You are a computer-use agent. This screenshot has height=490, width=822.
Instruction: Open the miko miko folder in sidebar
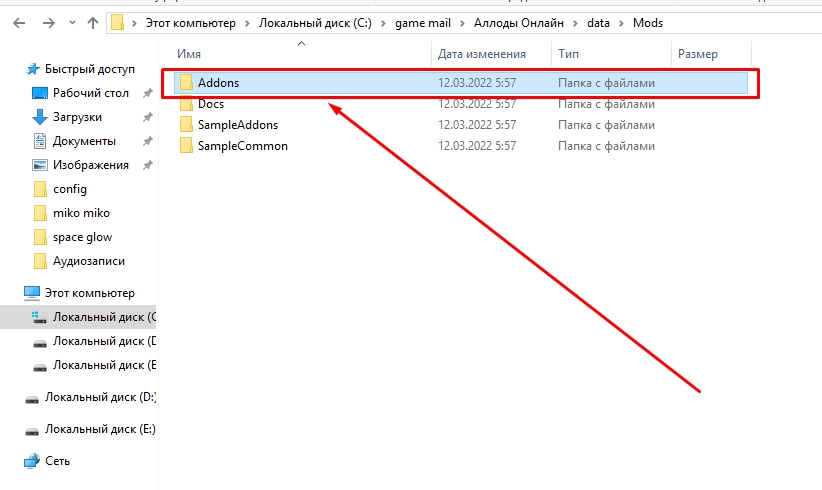click(x=81, y=213)
